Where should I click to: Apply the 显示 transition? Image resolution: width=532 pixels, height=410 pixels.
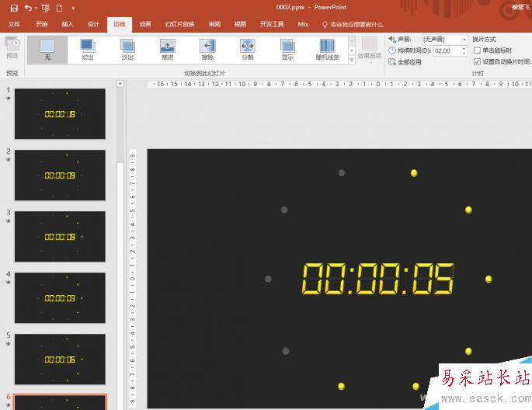tap(287, 50)
